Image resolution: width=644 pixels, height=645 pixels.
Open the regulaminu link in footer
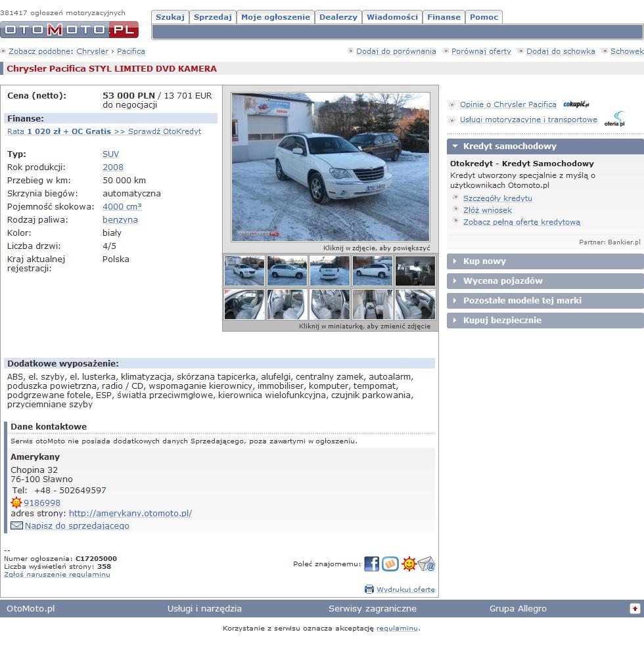click(x=397, y=628)
